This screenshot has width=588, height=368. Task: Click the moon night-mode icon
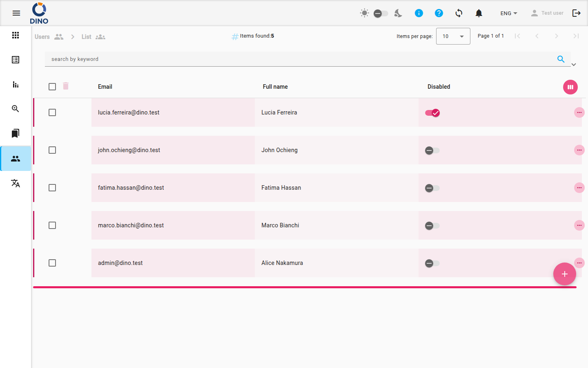(398, 13)
